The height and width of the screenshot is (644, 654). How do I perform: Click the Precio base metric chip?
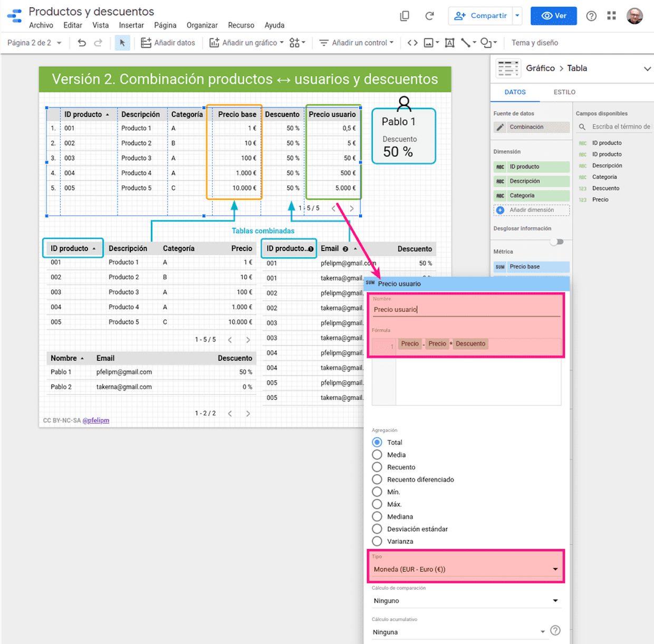coord(532,267)
